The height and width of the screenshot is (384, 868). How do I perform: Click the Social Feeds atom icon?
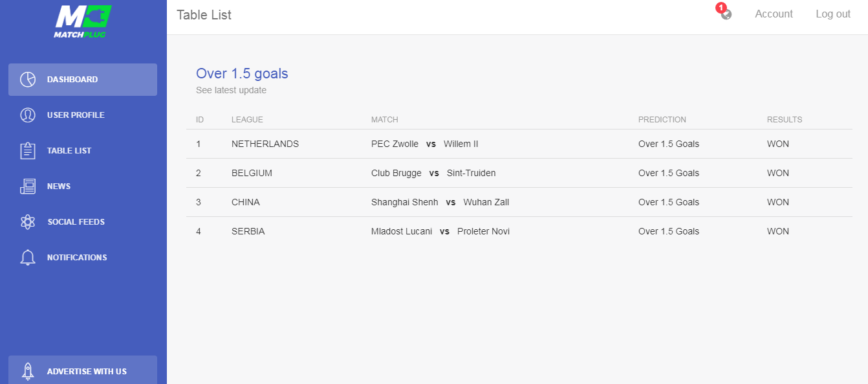coord(28,222)
